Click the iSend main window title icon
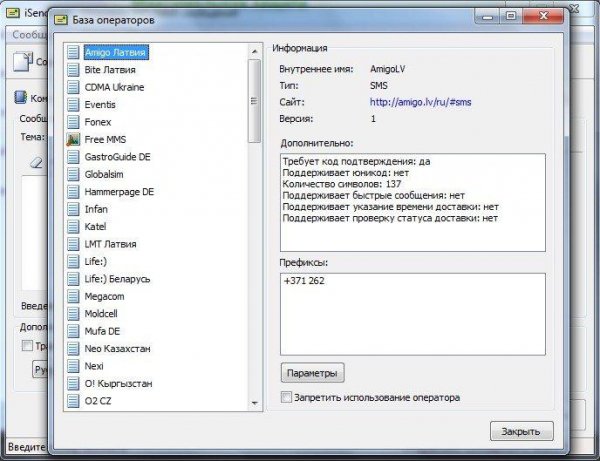This screenshot has height=461, width=600. (x=13, y=13)
